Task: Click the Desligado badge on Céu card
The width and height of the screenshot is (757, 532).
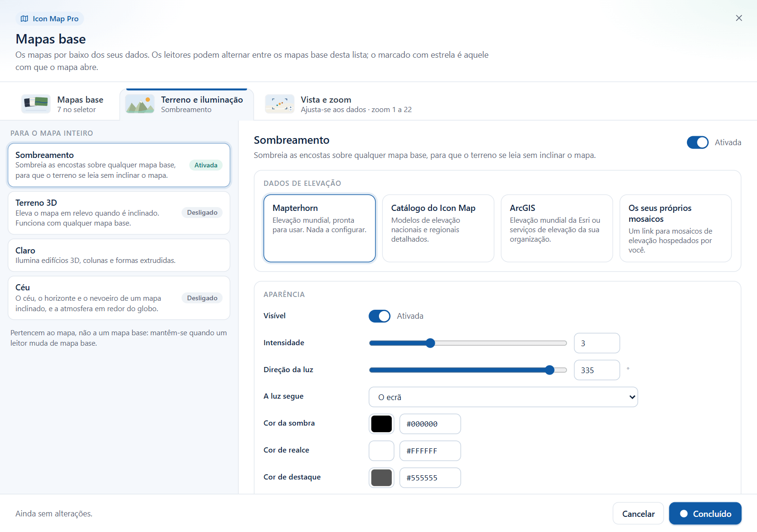Action: click(x=202, y=298)
